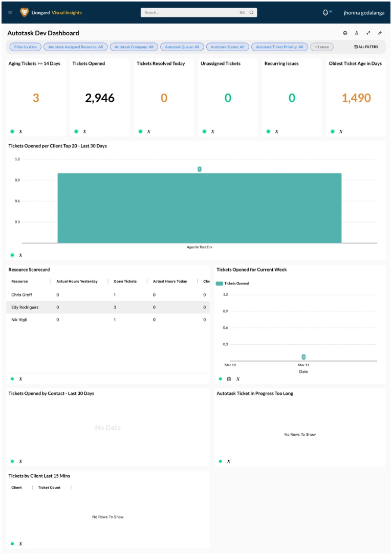Click the 1,490 oldest ticket age value

[x=356, y=98]
